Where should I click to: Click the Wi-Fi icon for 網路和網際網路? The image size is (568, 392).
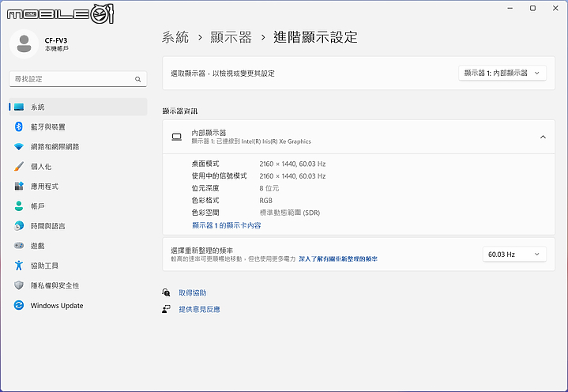pyautogui.click(x=19, y=147)
